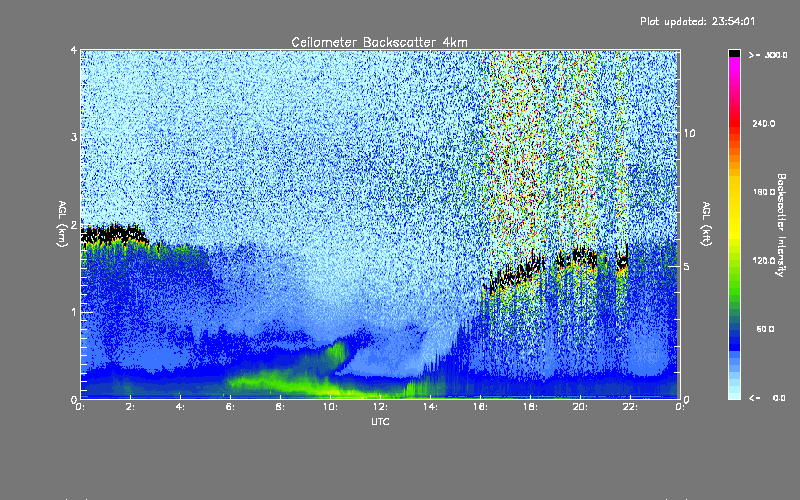Click the 'Plot updated: 23:54:01' timestamp
Screen dimensions: 800x500
pos(697,21)
